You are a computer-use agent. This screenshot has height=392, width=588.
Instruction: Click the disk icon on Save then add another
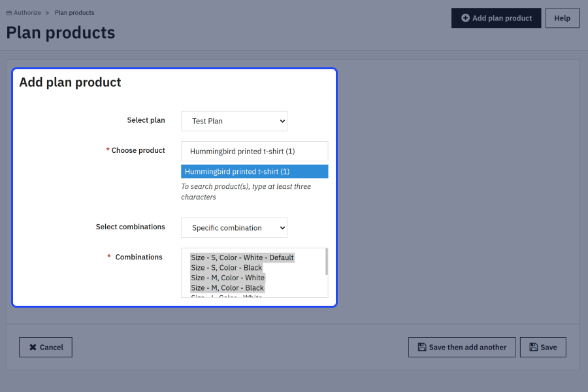point(422,348)
